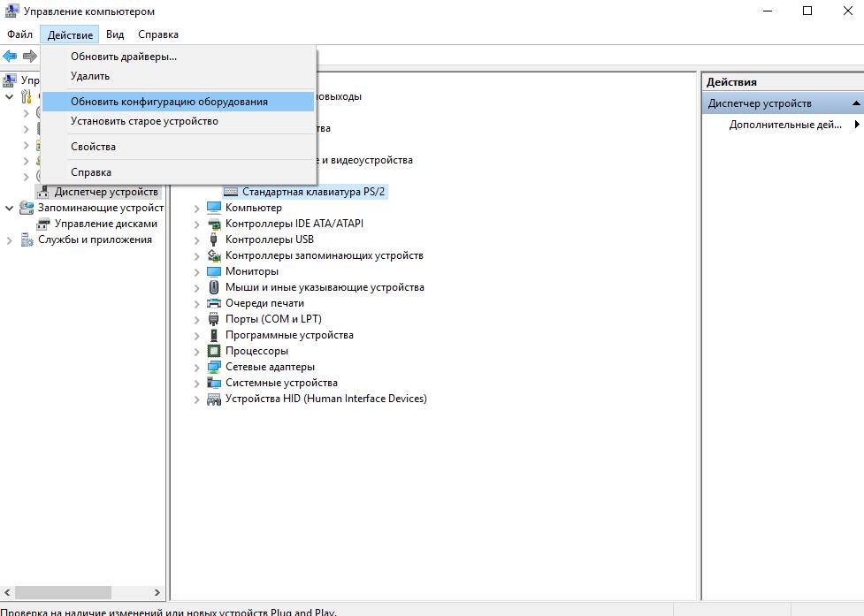Click the Monitors device icon
Image resolution: width=864 pixels, height=616 pixels.
coord(214,271)
